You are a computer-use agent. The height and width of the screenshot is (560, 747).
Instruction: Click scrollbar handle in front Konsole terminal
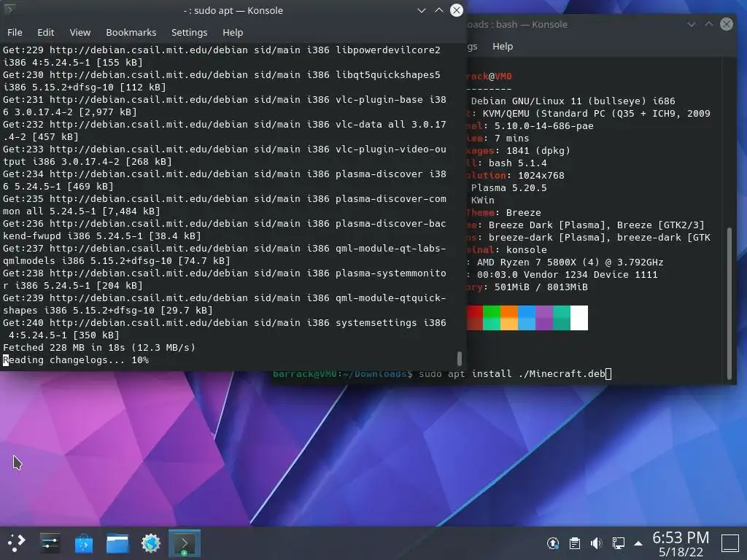tap(460, 359)
